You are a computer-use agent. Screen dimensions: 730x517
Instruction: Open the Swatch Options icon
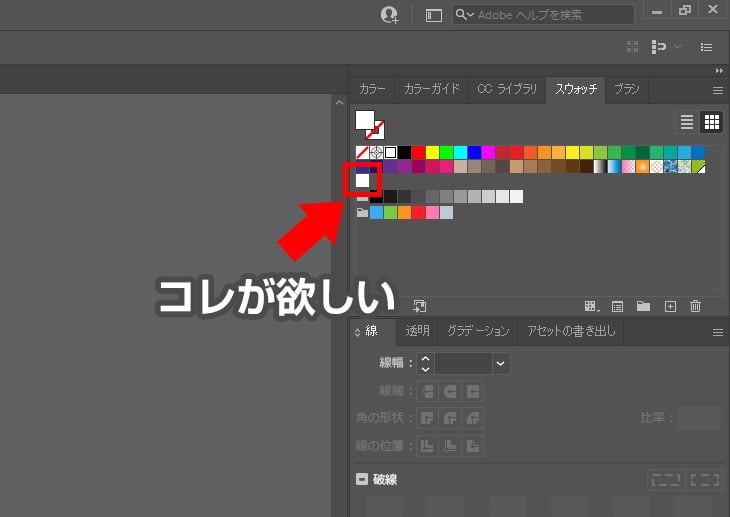[x=618, y=306]
